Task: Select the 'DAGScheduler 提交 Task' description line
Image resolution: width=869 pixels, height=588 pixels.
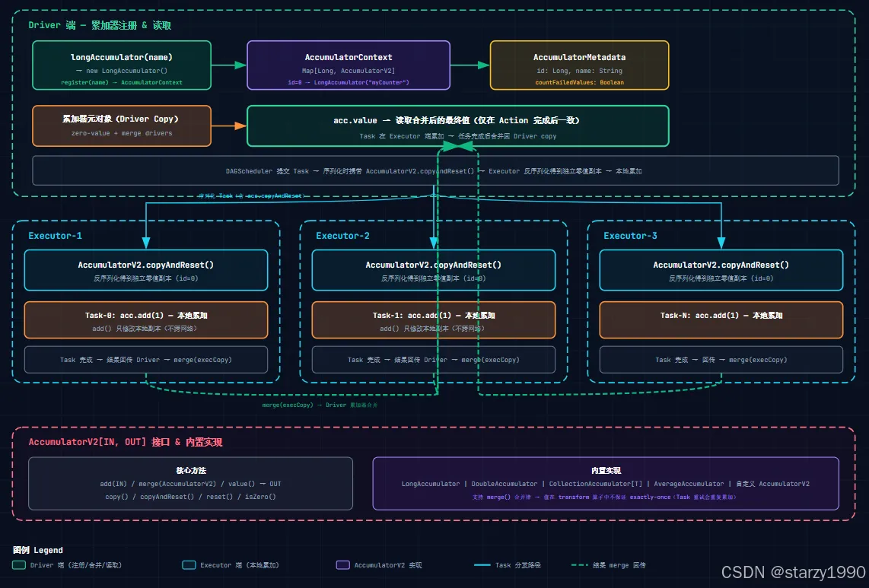Action: pos(434,171)
